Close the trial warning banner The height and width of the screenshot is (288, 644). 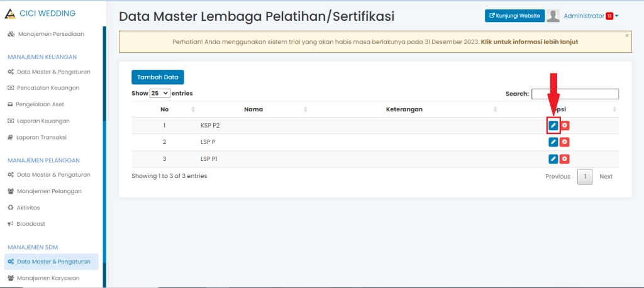(627, 36)
